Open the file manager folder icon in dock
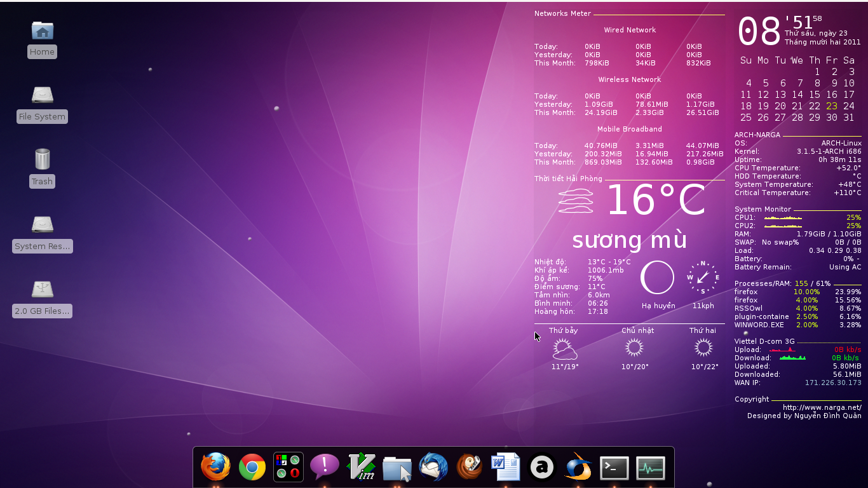This screenshot has height=488, width=868. click(397, 468)
